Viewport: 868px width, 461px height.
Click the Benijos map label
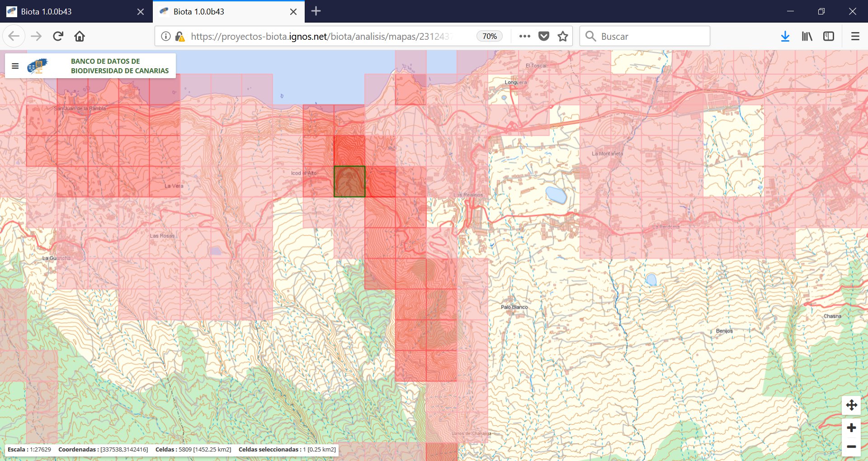tap(724, 331)
